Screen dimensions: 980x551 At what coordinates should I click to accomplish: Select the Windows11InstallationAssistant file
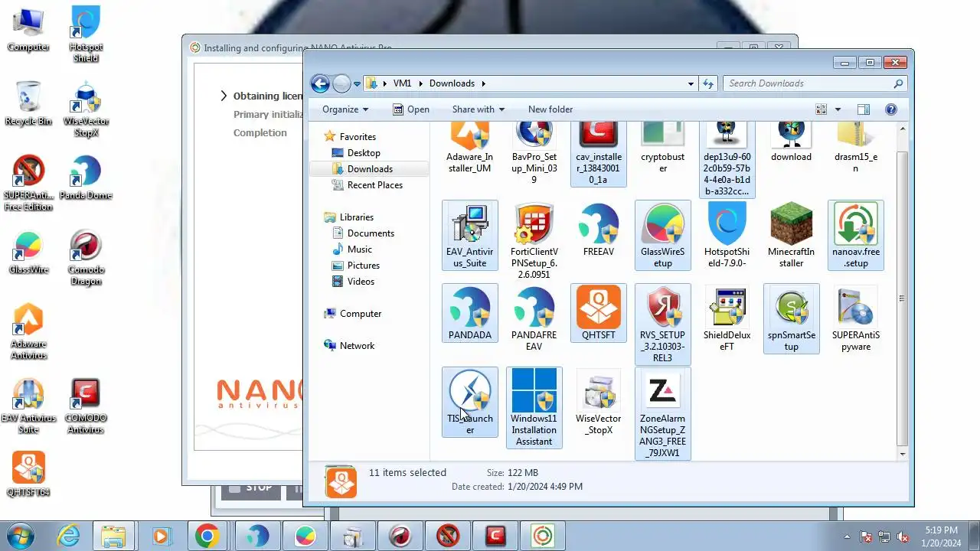click(534, 408)
